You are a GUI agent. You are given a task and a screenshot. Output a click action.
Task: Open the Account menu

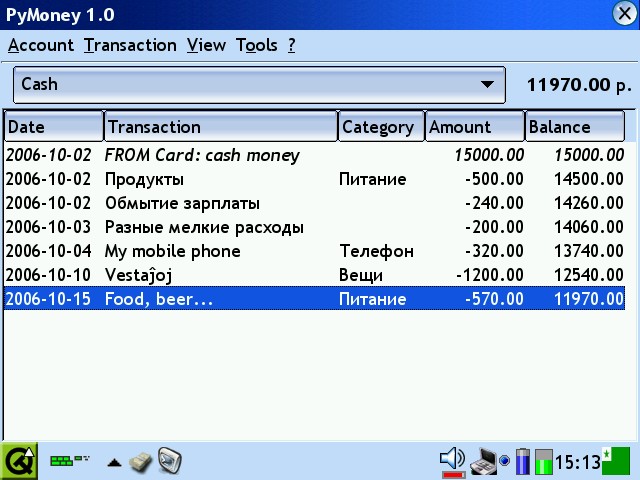(x=40, y=45)
